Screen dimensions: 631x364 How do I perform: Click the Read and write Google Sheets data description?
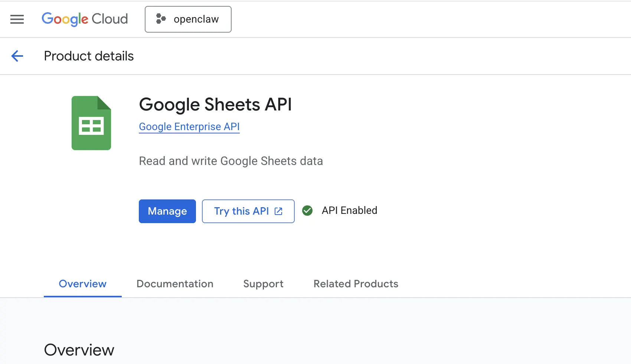(231, 161)
